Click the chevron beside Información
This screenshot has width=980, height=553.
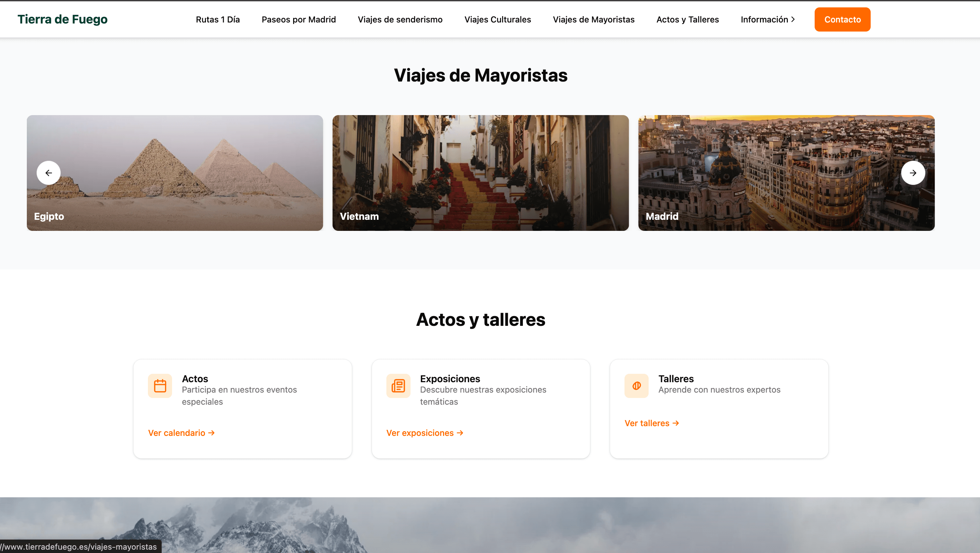[793, 19]
